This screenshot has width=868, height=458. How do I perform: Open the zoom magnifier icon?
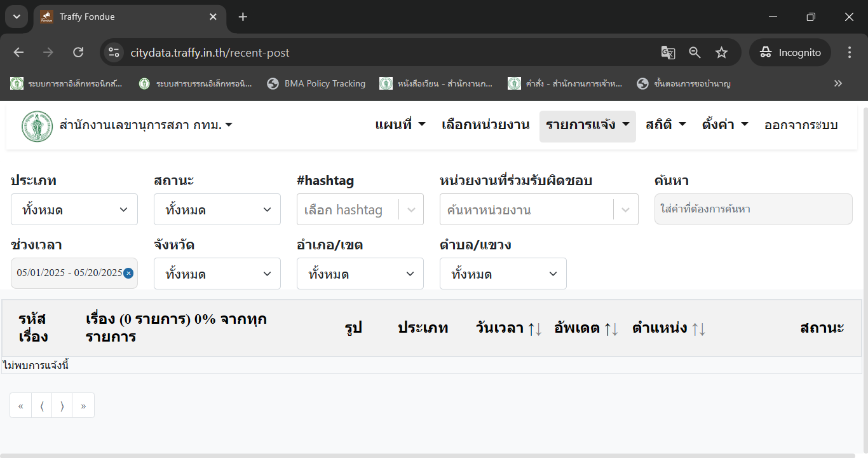(695, 53)
